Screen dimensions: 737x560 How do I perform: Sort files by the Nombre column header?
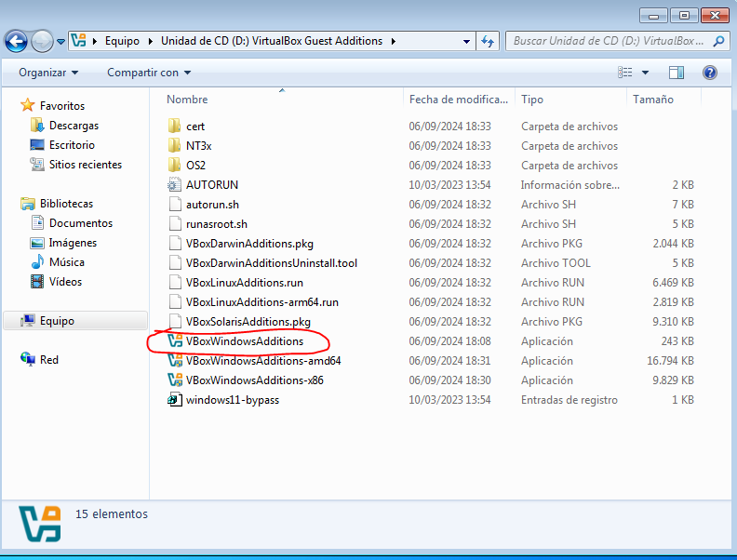pos(187,100)
